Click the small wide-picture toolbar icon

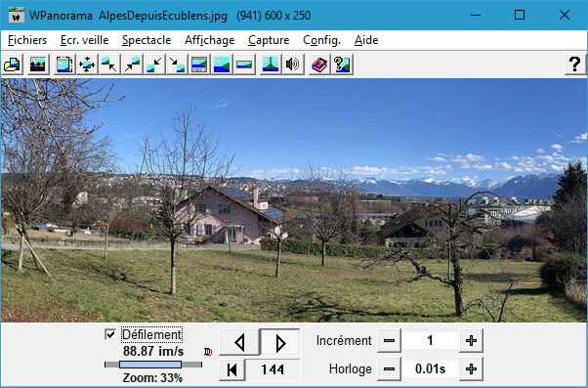[244, 65]
